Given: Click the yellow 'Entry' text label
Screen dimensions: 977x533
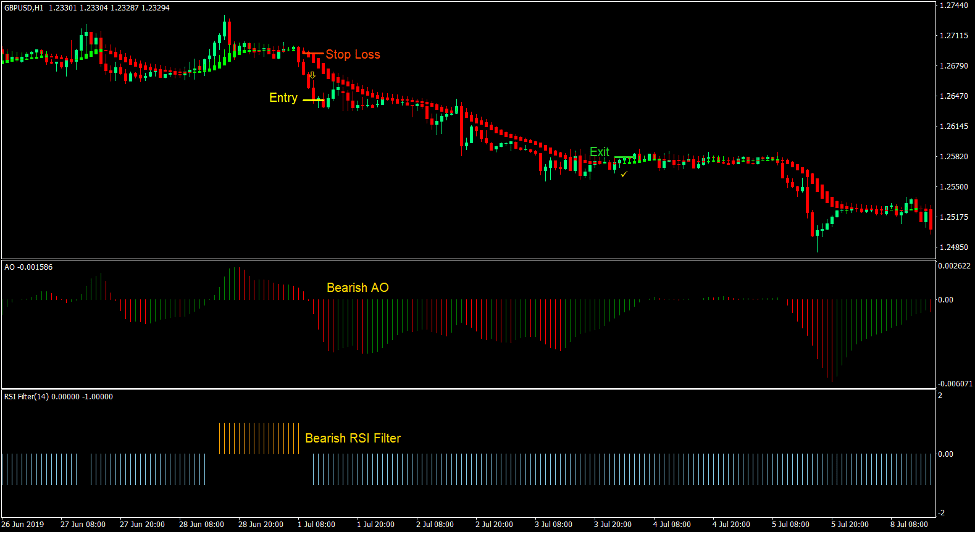Looking at the screenshot, I should pos(283,98).
